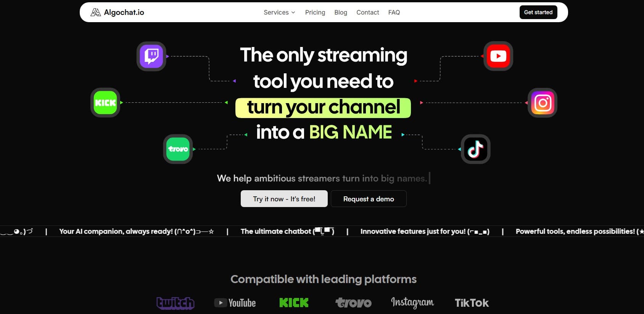Click the green Kick icon tile
Screen dimensions: 644x314
[x=105, y=103]
